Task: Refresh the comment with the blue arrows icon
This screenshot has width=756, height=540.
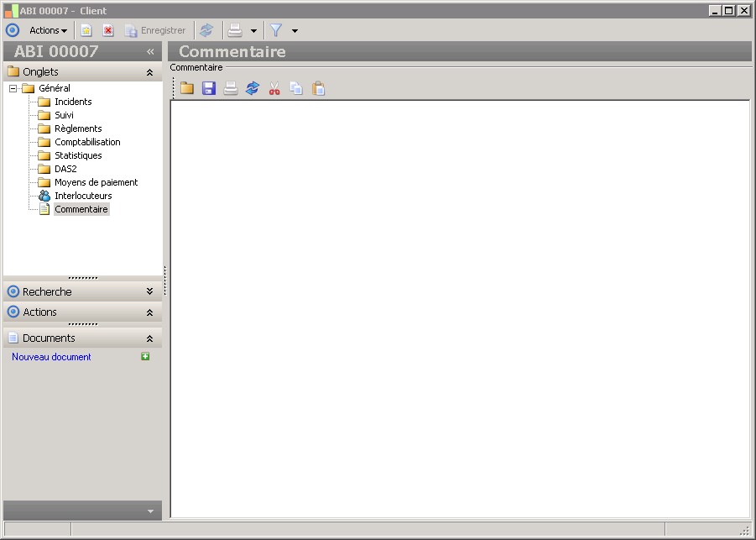Action: pos(253,88)
